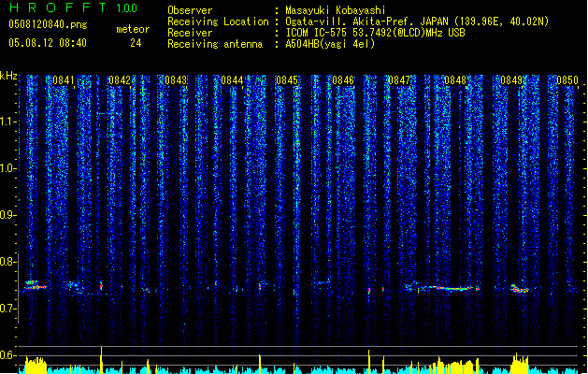Click the 0845 time marker
Screen dimensions: 588x374
[287, 80]
